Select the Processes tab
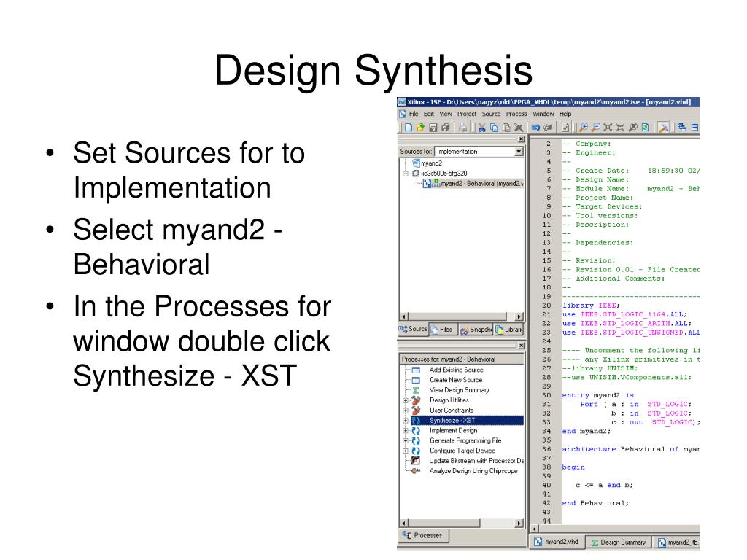Viewport: 747px width, 560px height. point(423,536)
